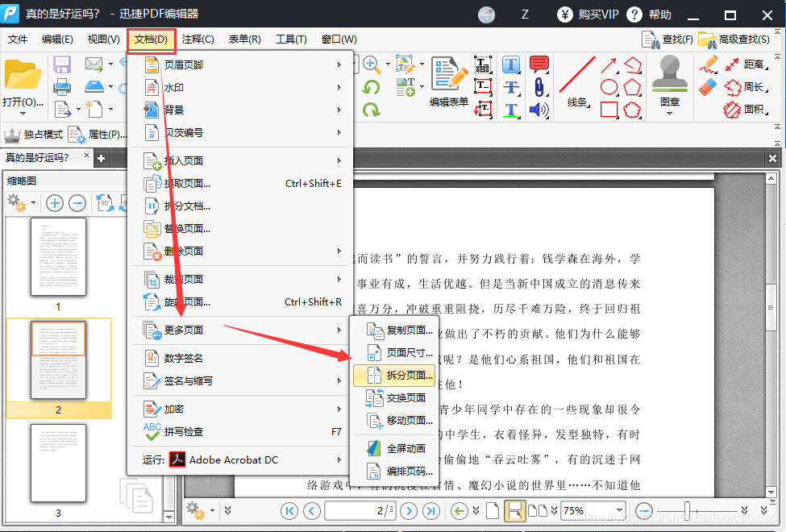The image size is (786, 532).
Task: Expand 裁剪页面 submenu
Action: click(242, 279)
